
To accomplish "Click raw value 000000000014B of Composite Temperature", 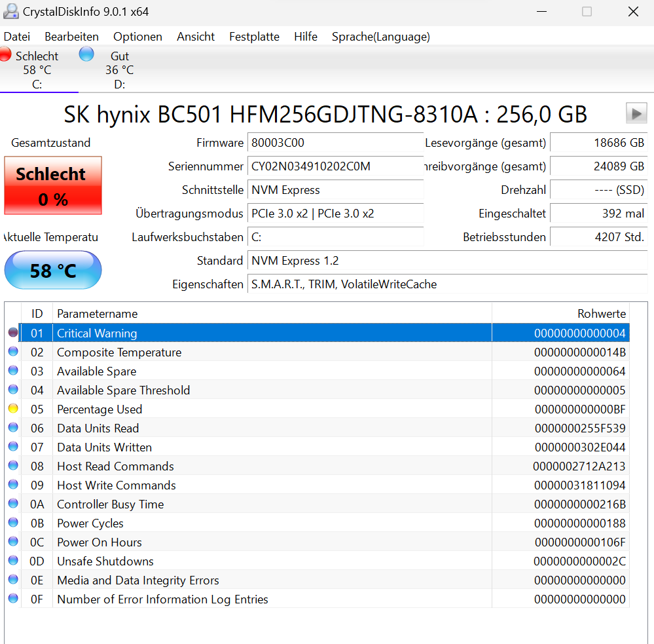I will point(580,352).
